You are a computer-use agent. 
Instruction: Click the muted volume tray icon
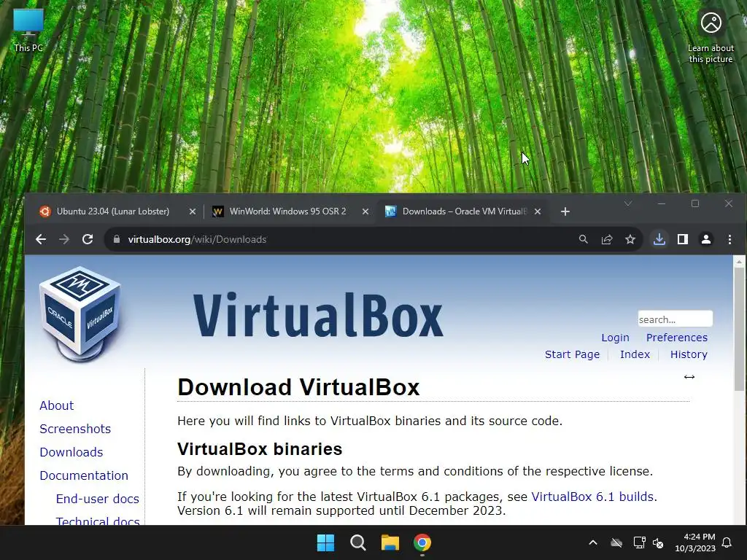[x=658, y=542]
